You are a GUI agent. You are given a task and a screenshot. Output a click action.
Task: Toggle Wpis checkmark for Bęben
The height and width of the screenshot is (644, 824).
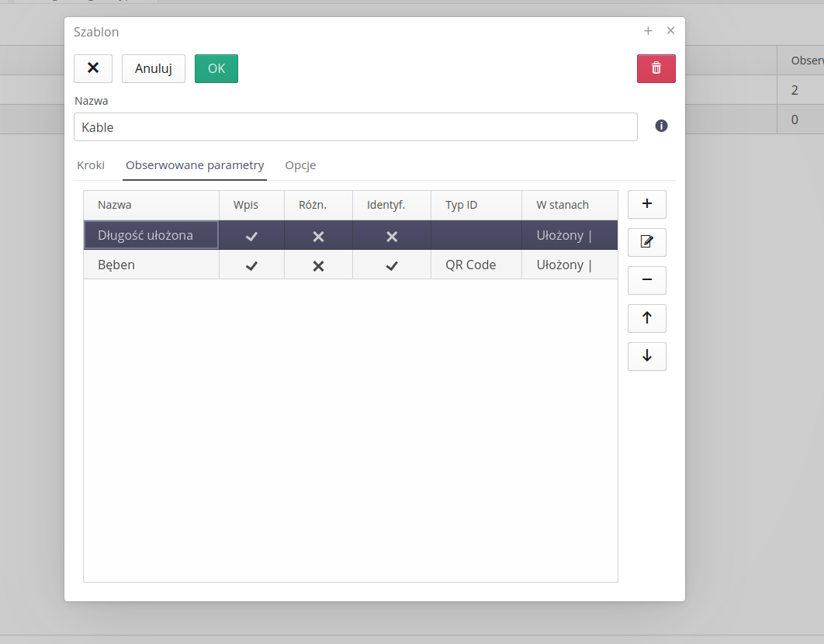click(x=251, y=265)
